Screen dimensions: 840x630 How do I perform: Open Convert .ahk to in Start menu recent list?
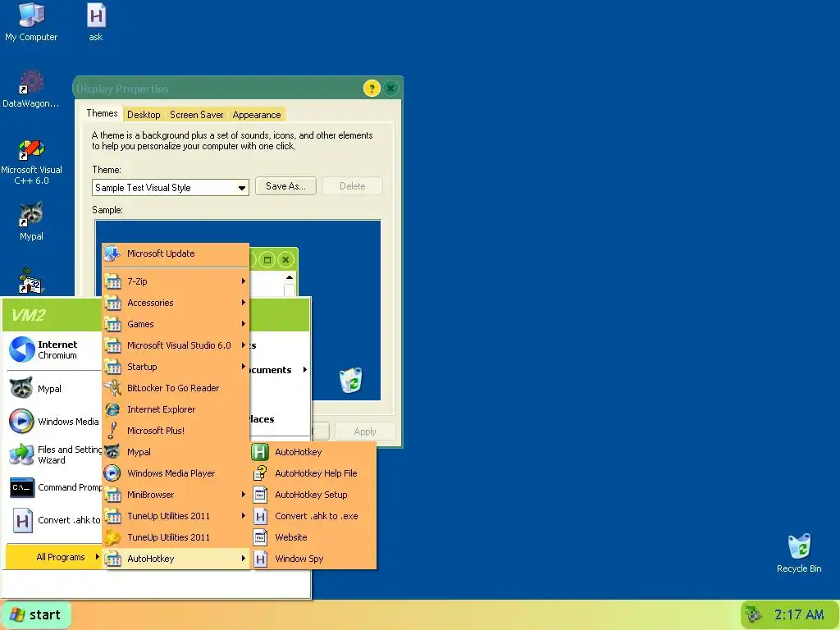pos(53,521)
